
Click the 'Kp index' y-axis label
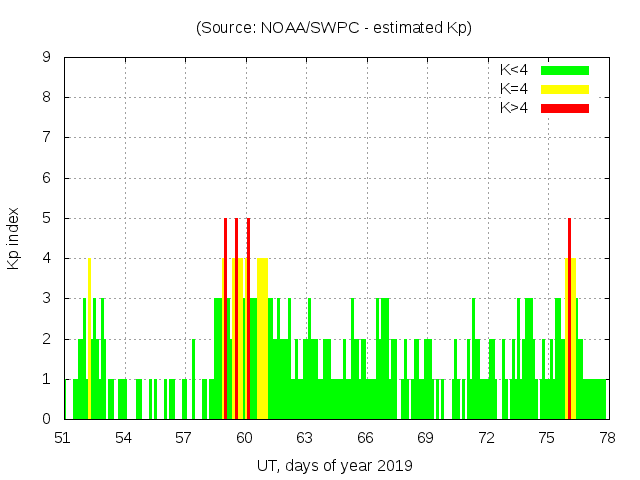point(14,238)
